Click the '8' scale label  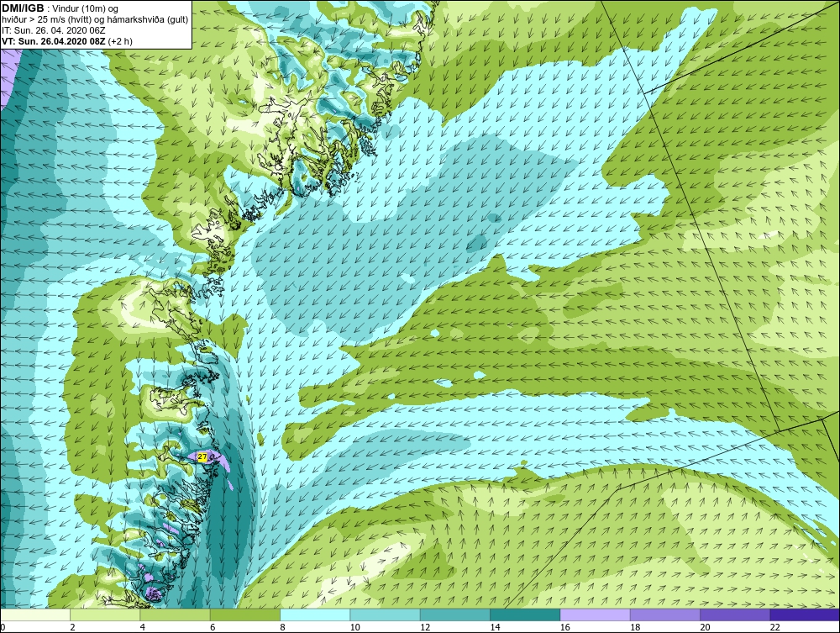282,627
